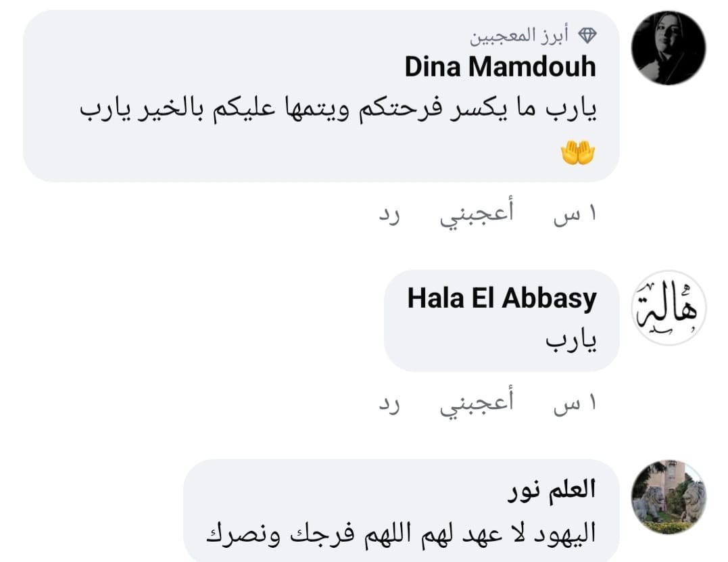The image size is (728, 562).
Task: Open Dina Mamdouh's profile name link
Action: click(x=500, y=67)
